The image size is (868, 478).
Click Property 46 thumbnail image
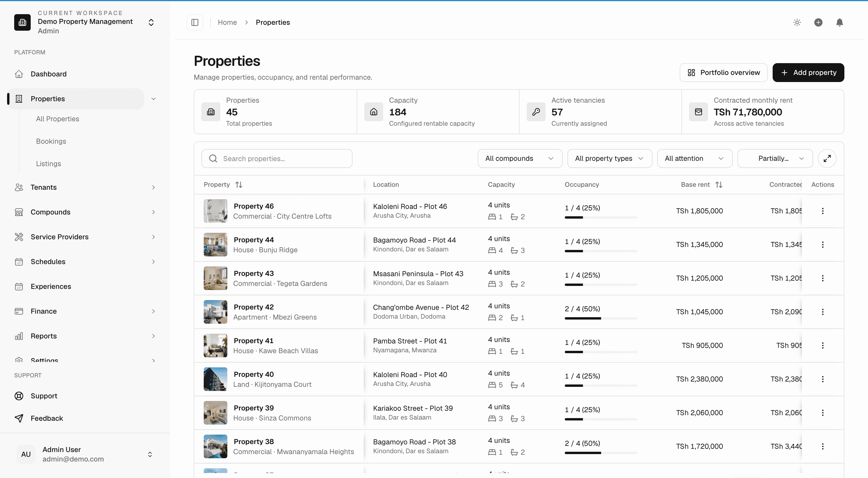click(x=215, y=211)
